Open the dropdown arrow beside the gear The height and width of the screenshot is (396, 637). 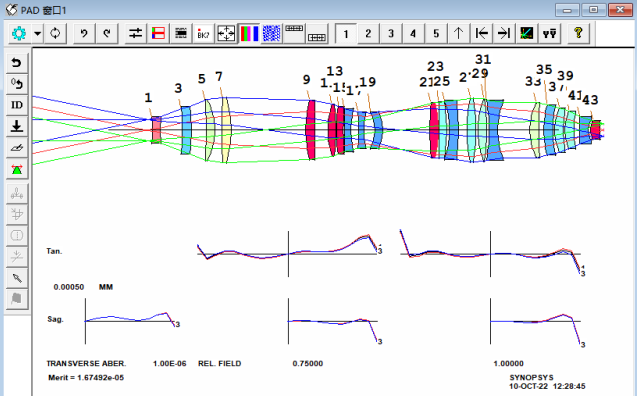tap(37, 33)
